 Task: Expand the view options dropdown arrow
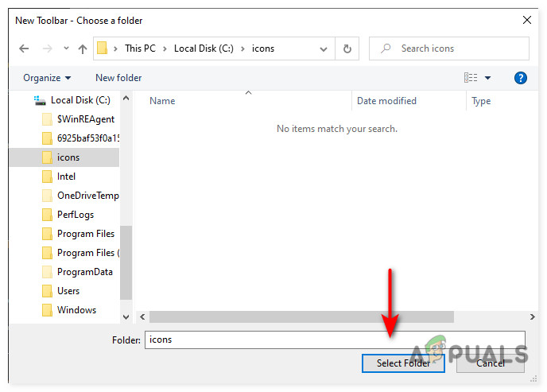pyautogui.click(x=487, y=78)
